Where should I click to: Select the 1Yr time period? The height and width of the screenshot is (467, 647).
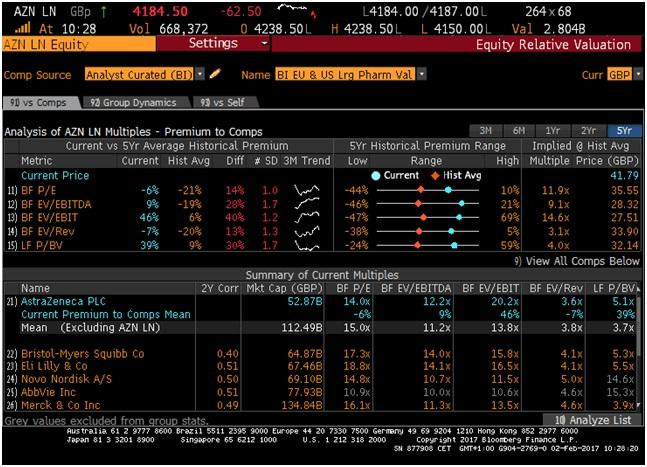(x=553, y=131)
